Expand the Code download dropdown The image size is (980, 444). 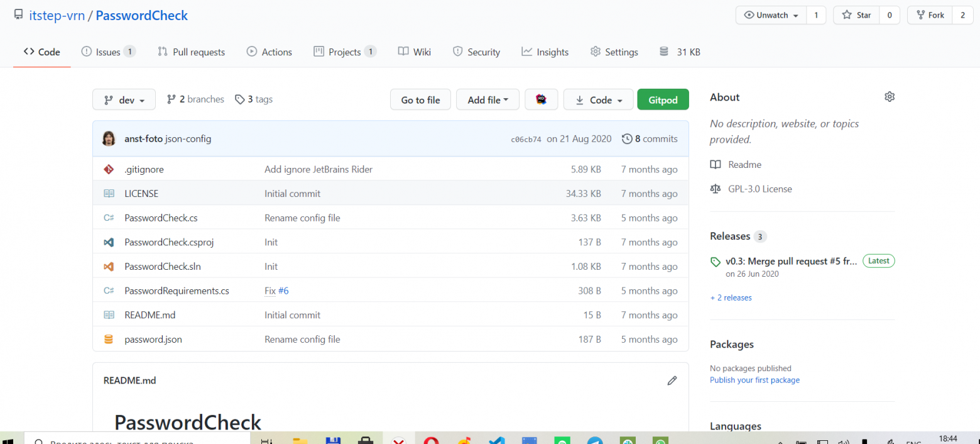click(598, 99)
